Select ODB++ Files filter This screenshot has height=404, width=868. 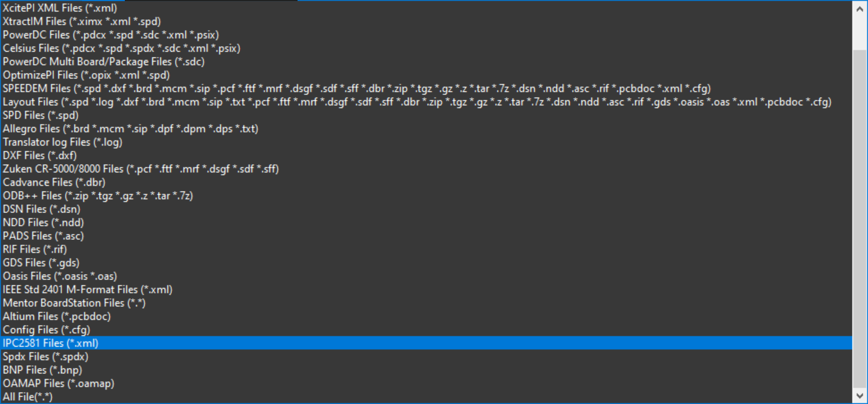point(98,196)
